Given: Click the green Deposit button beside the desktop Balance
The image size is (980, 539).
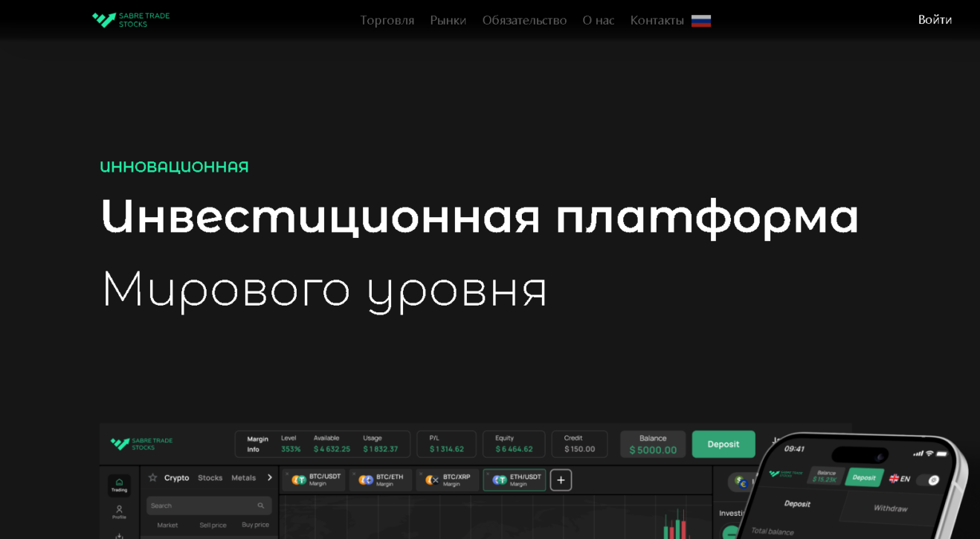Looking at the screenshot, I should [x=723, y=444].
